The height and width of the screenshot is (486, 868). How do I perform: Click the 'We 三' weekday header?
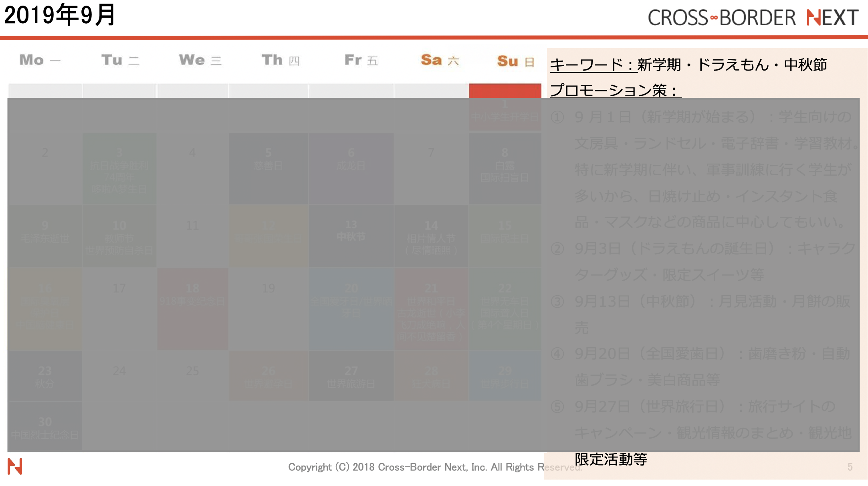[x=200, y=60]
